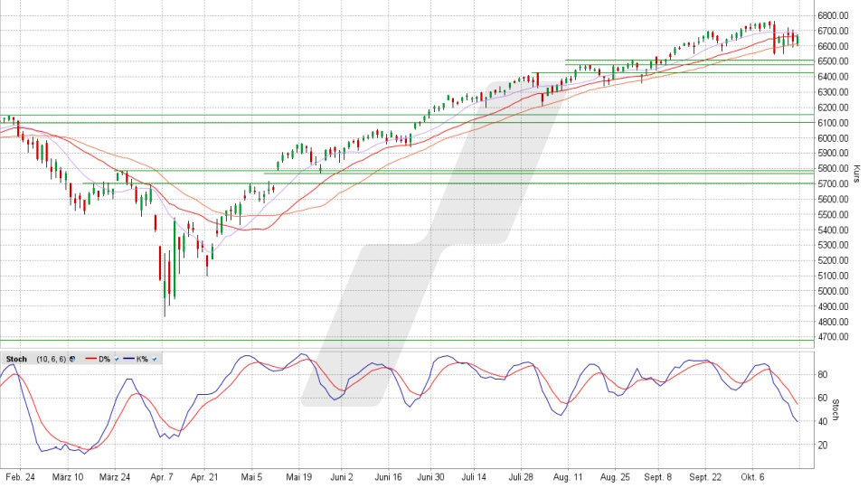Image resolution: width=868 pixels, height=488 pixels.
Task: Click the Stoch indicator name label
Action: tap(16, 360)
